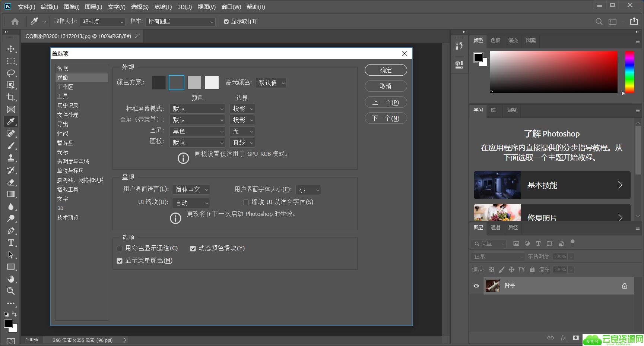Select the Lasso tool

[x=11, y=73]
